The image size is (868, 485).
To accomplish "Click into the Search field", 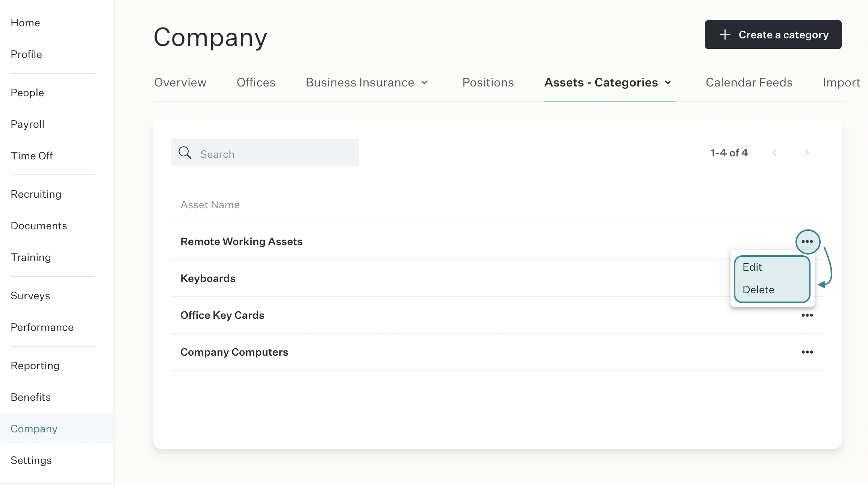I will click(265, 153).
